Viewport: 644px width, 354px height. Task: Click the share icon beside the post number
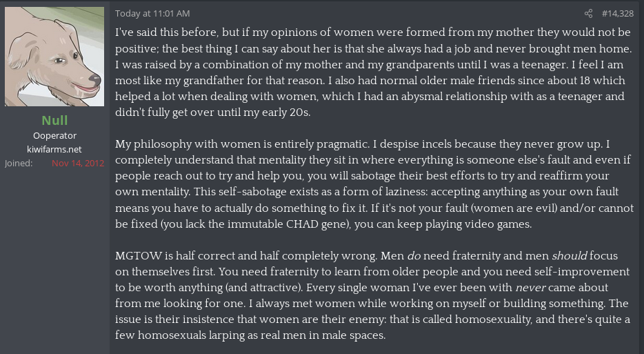coord(588,13)
